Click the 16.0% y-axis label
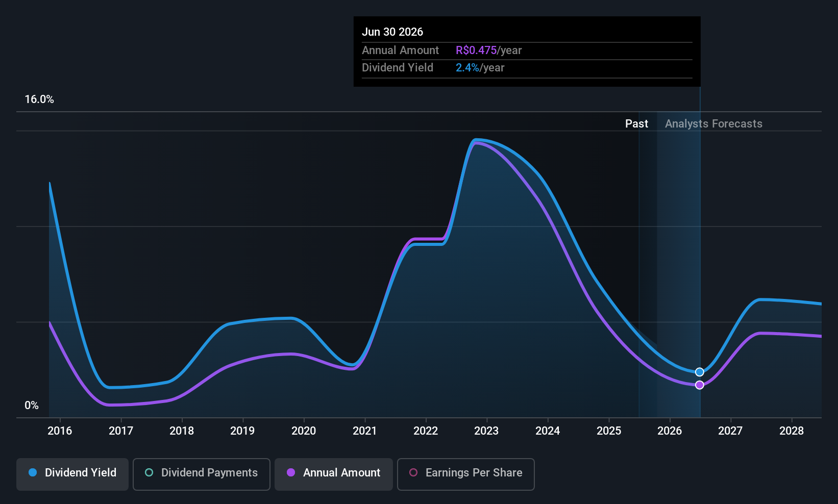This screenshot has width=838, height=504. coord(39,99)
